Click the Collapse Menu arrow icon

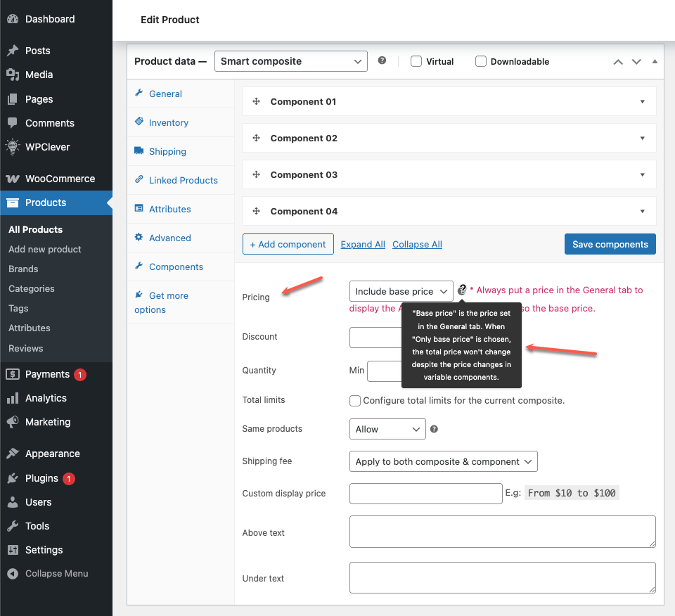[13, 574]
